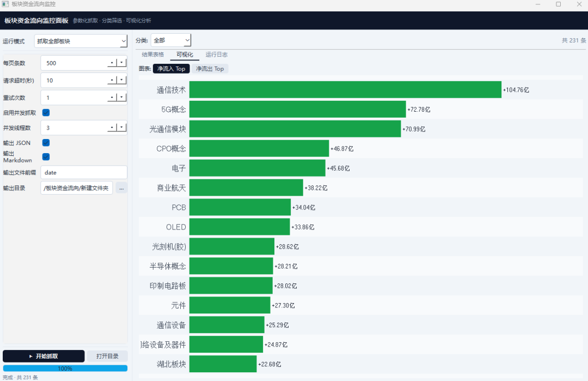Image resolution: width=588 pixels, height=381 pixels.
Task: Increase 并发线程数 with up arrow
Action: tap(112, 128)
